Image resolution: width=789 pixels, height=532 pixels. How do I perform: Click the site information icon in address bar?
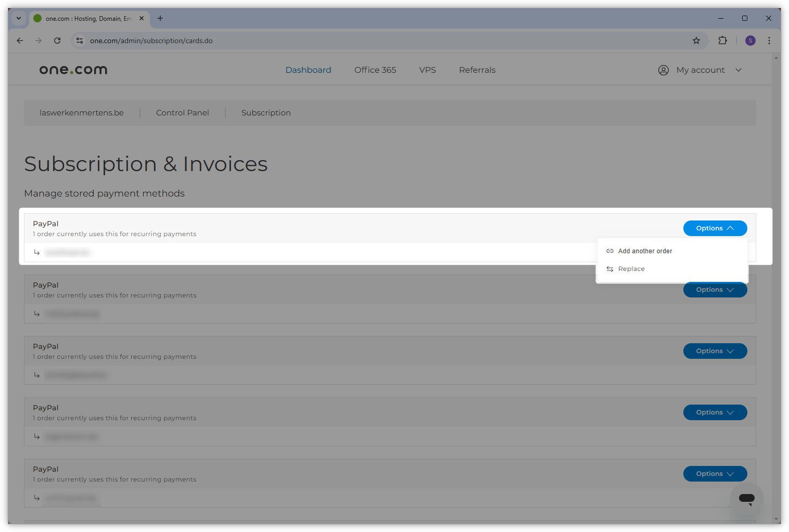79,40
